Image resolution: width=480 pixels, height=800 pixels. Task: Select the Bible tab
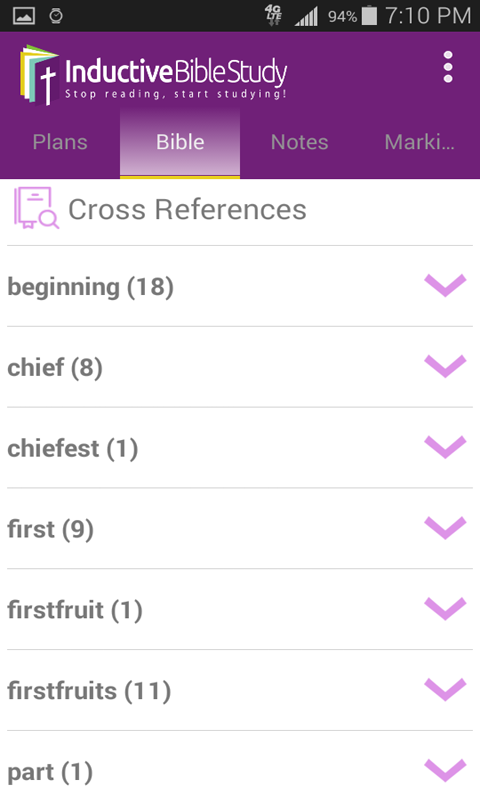click(180, 142)
